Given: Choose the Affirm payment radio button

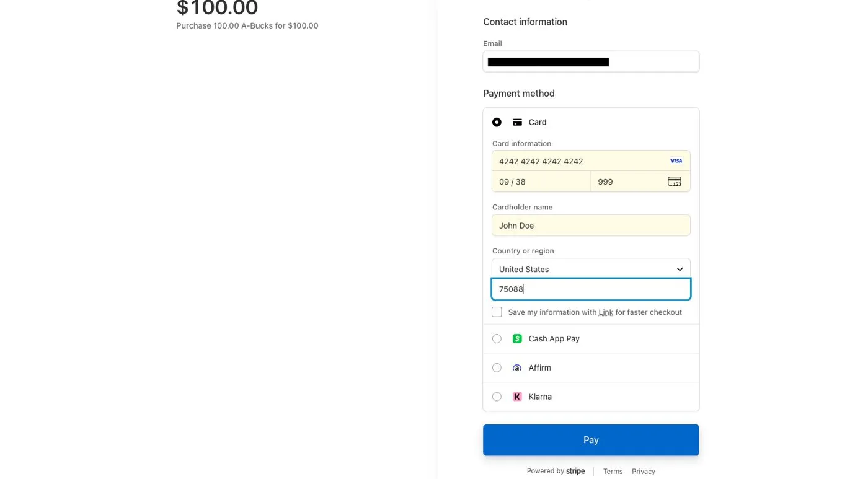Looking at the screenshot, I should (497, 368).
